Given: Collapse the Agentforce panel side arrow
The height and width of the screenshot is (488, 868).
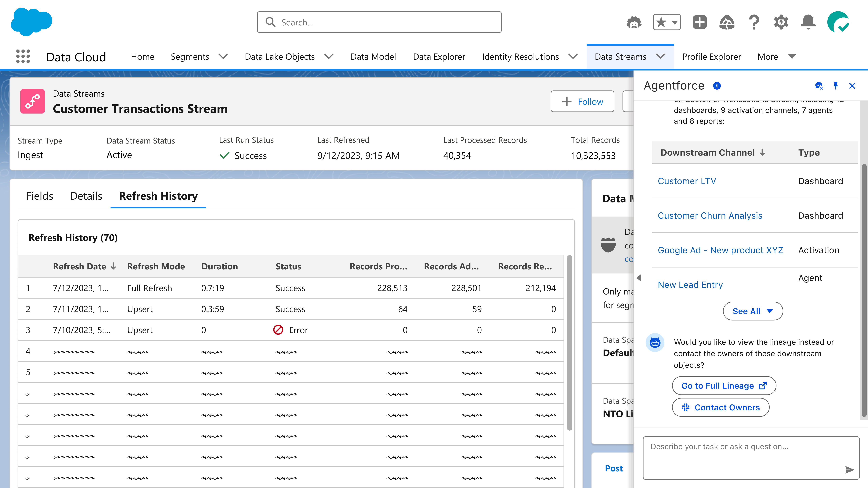Looking at the screenshot, I should [639, 278].
